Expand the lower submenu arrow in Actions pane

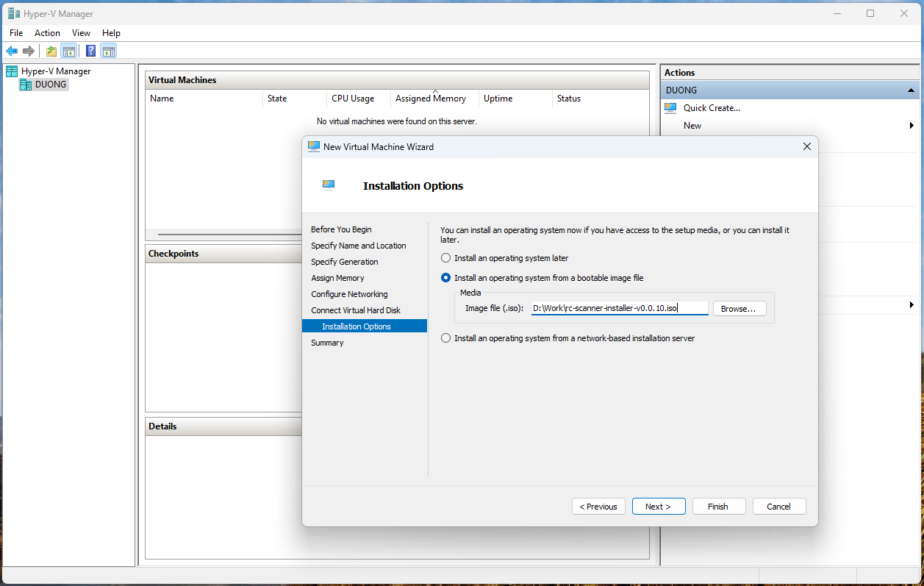click(x=912, y=304)
